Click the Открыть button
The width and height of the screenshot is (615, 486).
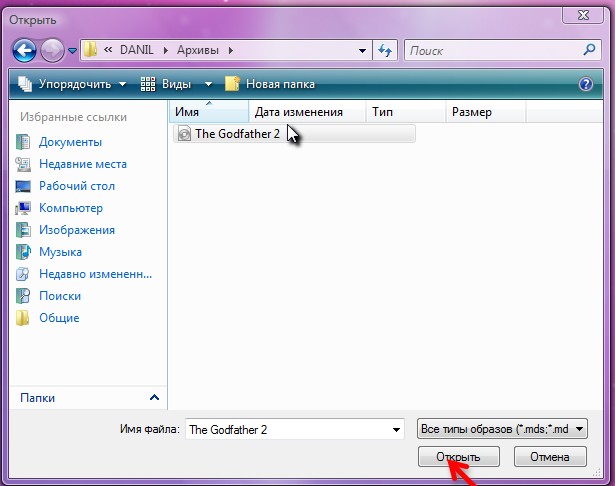click(459, 457)
